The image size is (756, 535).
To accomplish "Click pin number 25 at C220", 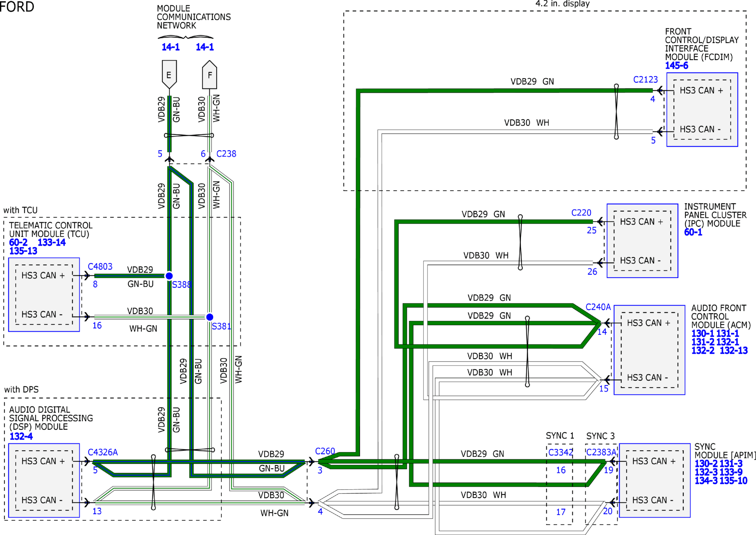I will [x=592, y=231].
